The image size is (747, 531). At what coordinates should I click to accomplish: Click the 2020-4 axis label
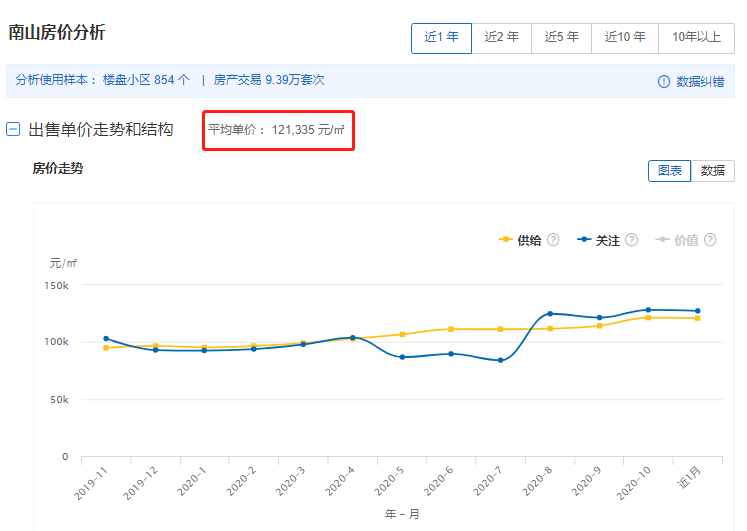340,481
